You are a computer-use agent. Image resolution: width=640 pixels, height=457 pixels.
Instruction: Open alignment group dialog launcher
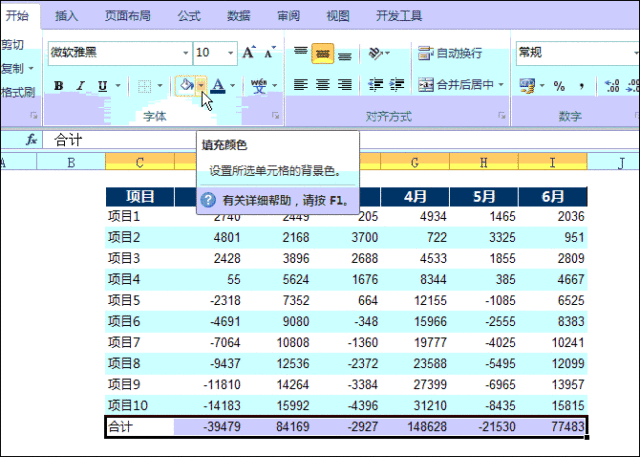click(502, 116)
